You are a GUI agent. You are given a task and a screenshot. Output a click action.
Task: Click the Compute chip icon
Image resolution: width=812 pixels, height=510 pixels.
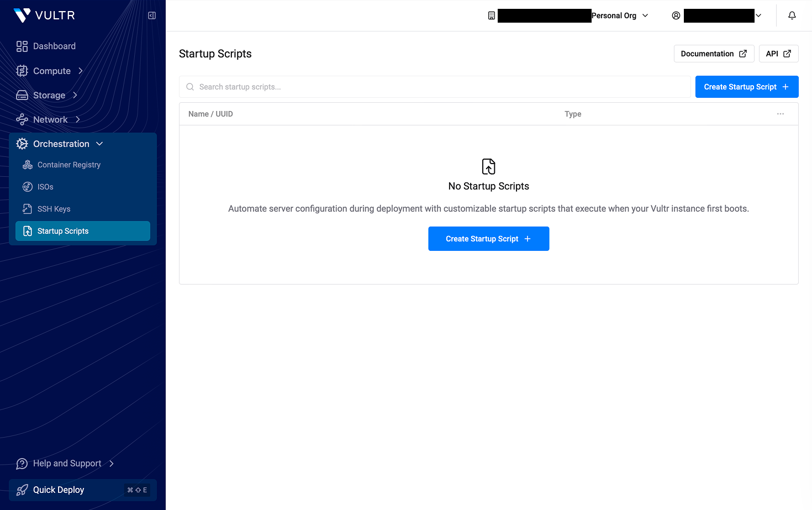(22, 71)
